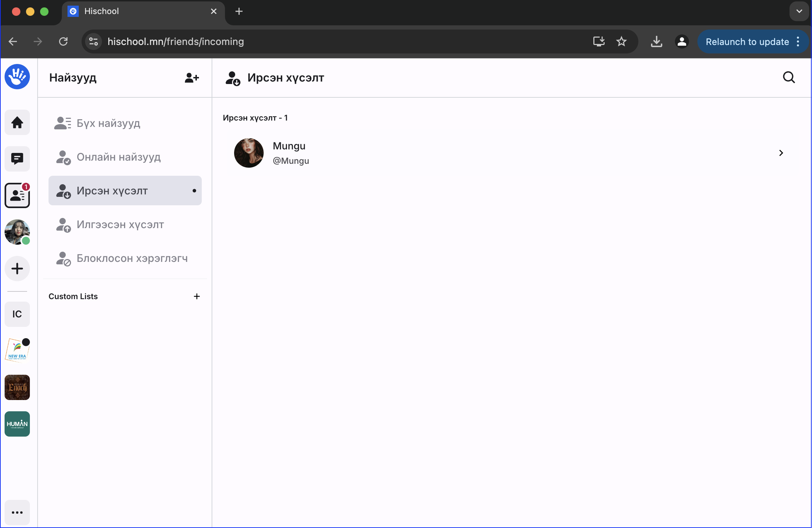Open the Enoch workspace icon
812x528 pixels.
pyautogui.click(x=17, y=387)
